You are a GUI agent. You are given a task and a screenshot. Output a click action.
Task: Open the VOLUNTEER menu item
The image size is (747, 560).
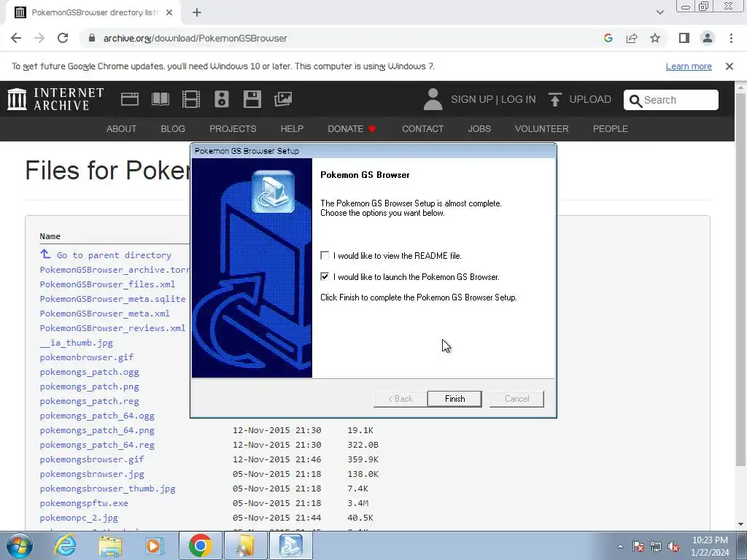pyautogui.click(x=541, y=129)
